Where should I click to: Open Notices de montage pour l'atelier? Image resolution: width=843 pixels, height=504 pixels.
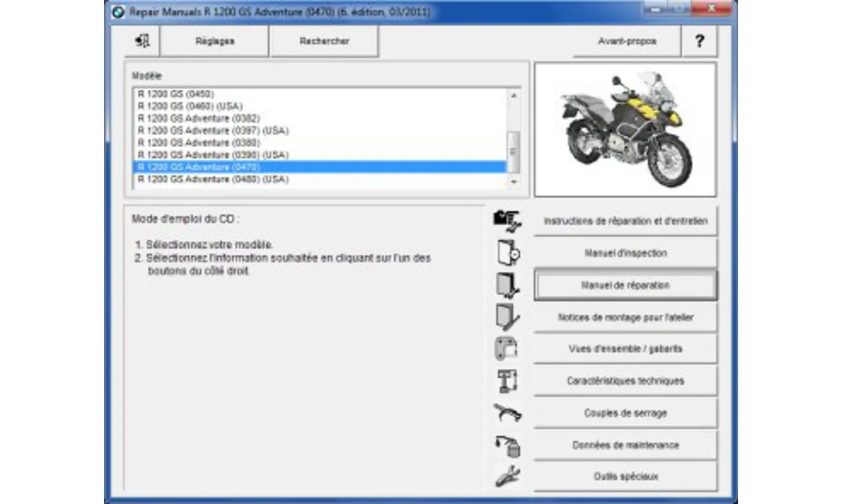(x=625, y=317)
